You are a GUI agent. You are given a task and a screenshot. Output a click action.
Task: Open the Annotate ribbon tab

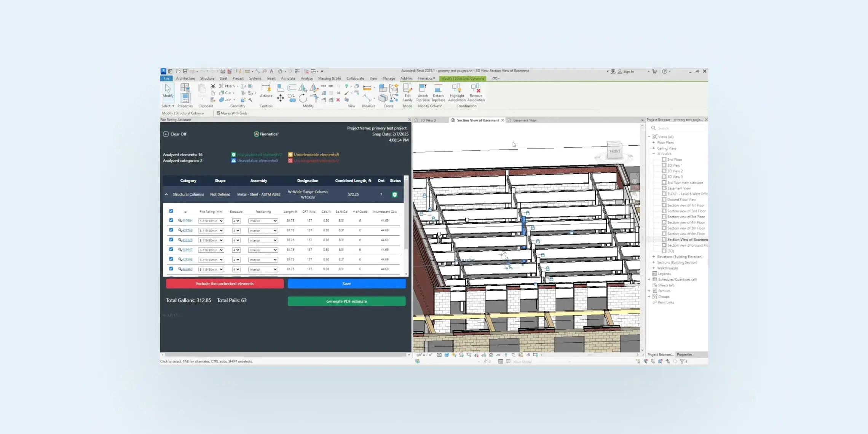pos(288,78)
